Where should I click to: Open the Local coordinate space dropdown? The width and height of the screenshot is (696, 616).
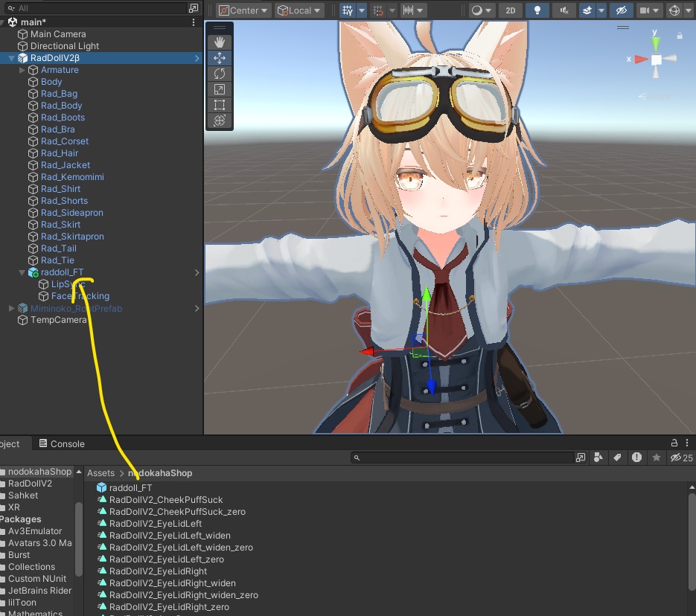[298, 10]
